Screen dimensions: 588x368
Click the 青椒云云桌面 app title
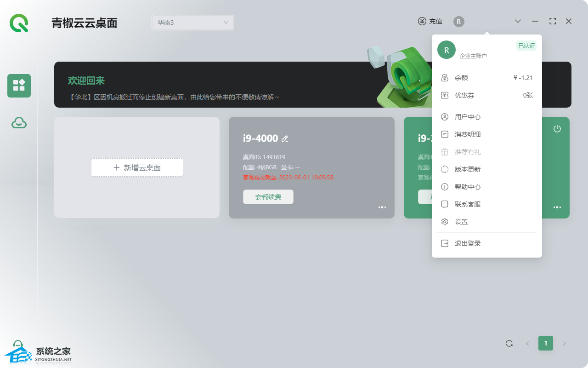(x=85, y=23)
